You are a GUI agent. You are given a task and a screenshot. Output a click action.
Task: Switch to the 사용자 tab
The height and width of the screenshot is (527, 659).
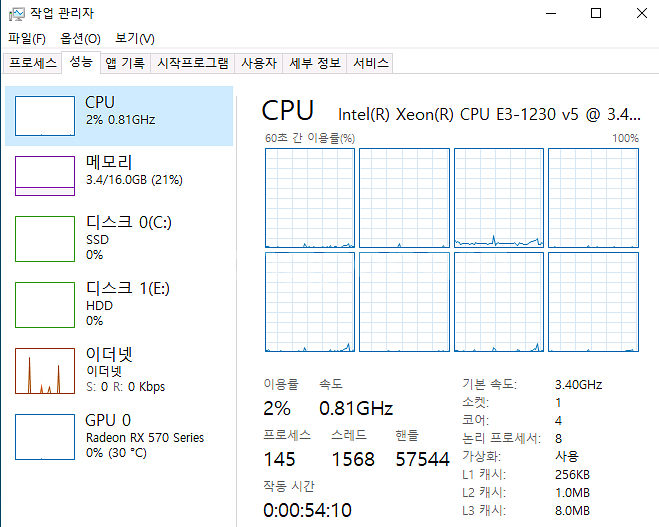(x=259, y=64)
